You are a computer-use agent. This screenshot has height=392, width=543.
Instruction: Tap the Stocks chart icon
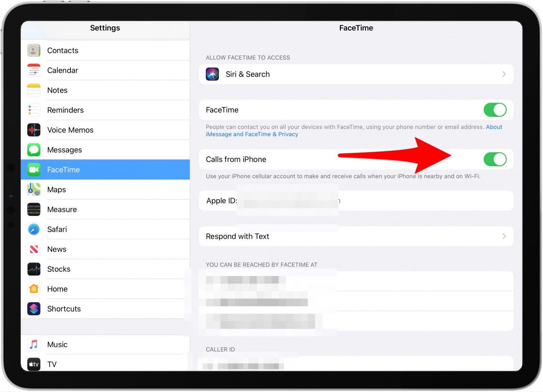coord(34,269)
